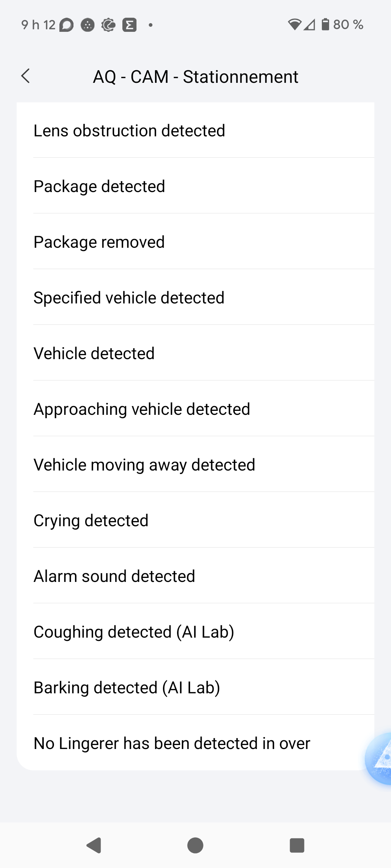
Task: Select Lens obstruction detected
Action: tap(195, 131)
